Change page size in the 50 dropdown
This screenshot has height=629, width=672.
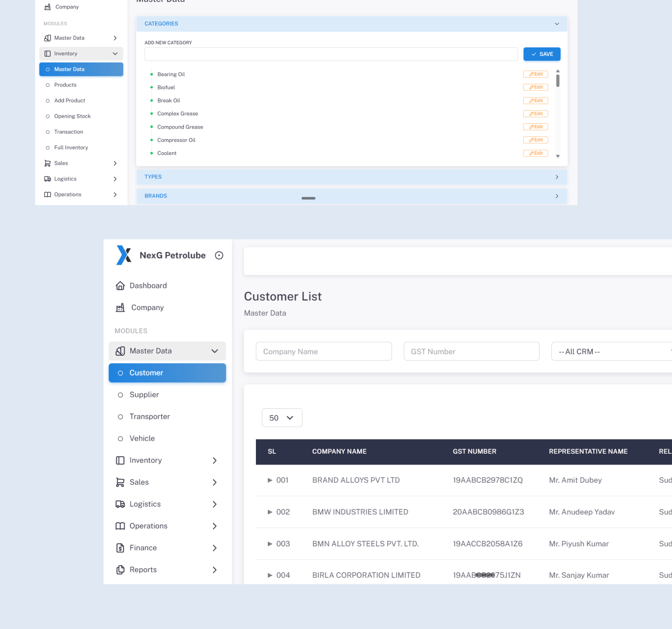(282, 418)
